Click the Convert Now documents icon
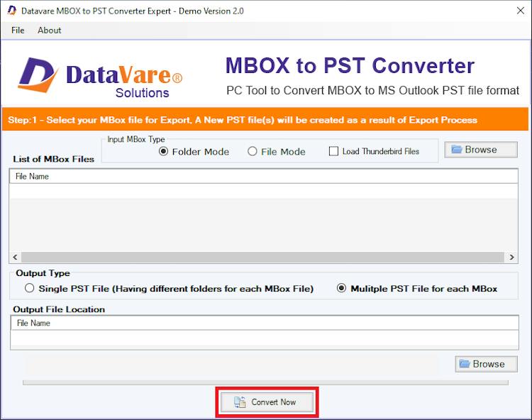Screen dimensions: 532x420 pos(240,402)
